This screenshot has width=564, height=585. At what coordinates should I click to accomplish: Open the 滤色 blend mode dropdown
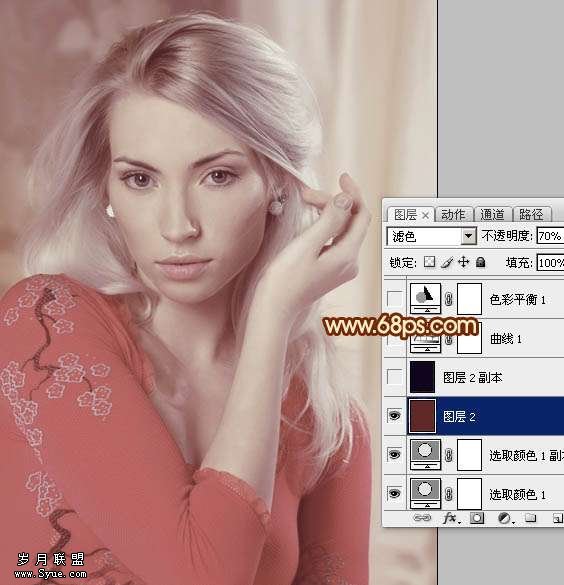click(432, 236)
